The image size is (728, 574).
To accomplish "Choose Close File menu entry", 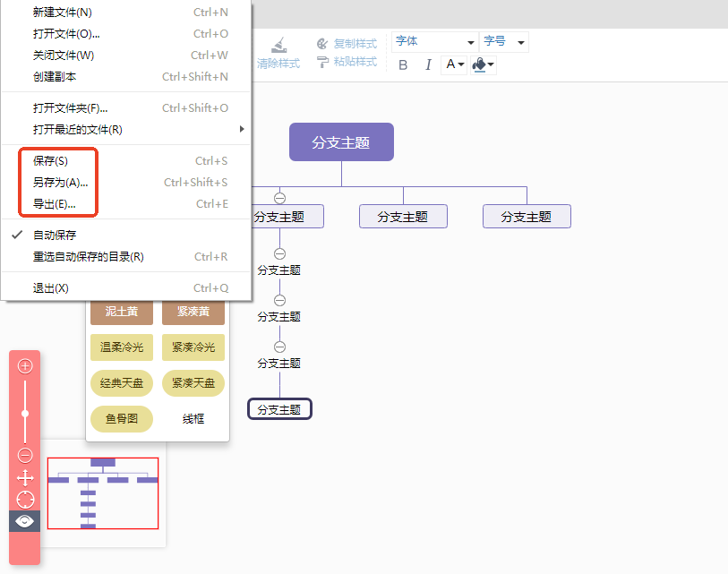I will [x=126, y=55].
